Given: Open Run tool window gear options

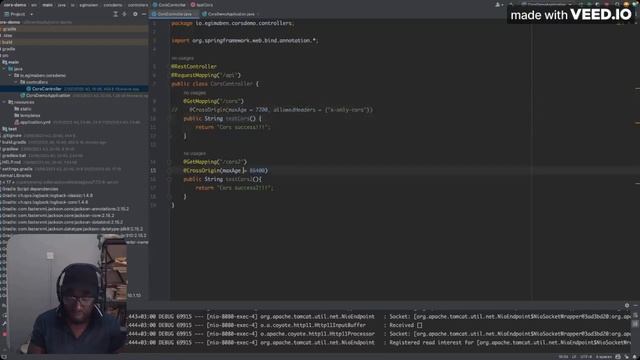Looking at the screenshot, I should [627, 305].
